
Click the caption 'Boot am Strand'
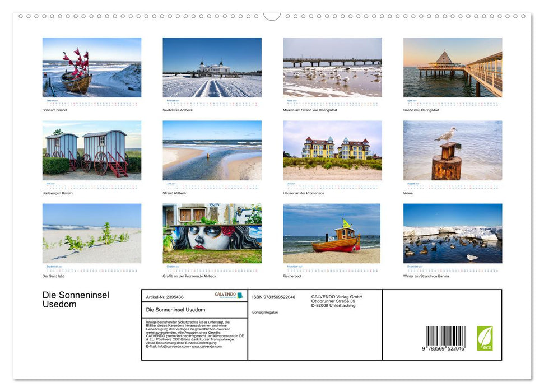point(54,110)
